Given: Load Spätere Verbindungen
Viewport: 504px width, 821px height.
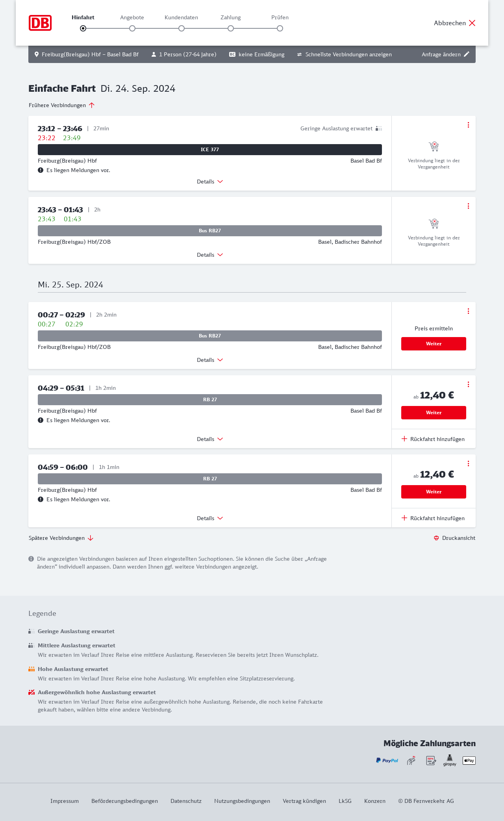Looking at the screenshot, I should (61, 538).
